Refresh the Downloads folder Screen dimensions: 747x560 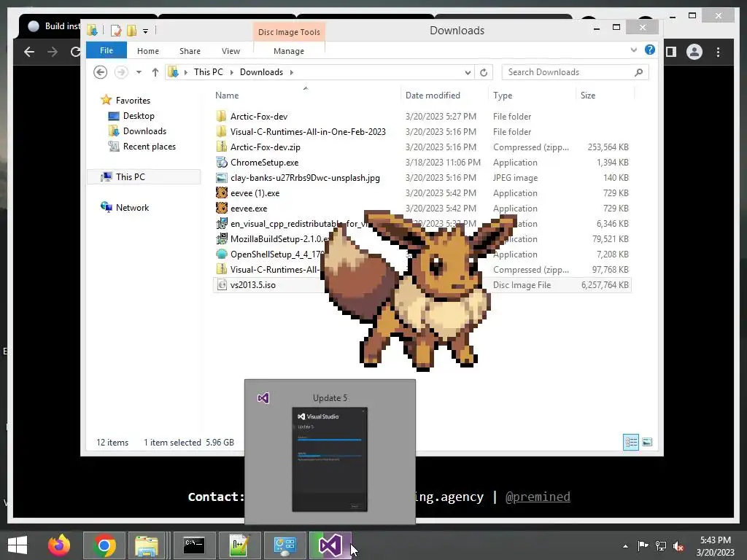click(484, 72)
